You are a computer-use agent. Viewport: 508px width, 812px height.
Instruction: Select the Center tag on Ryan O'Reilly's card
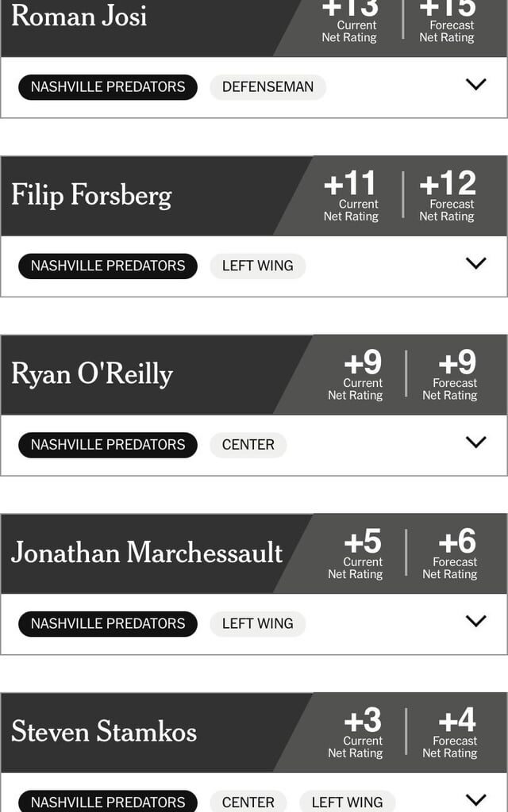pyautogui.click(x=248, y=445)
